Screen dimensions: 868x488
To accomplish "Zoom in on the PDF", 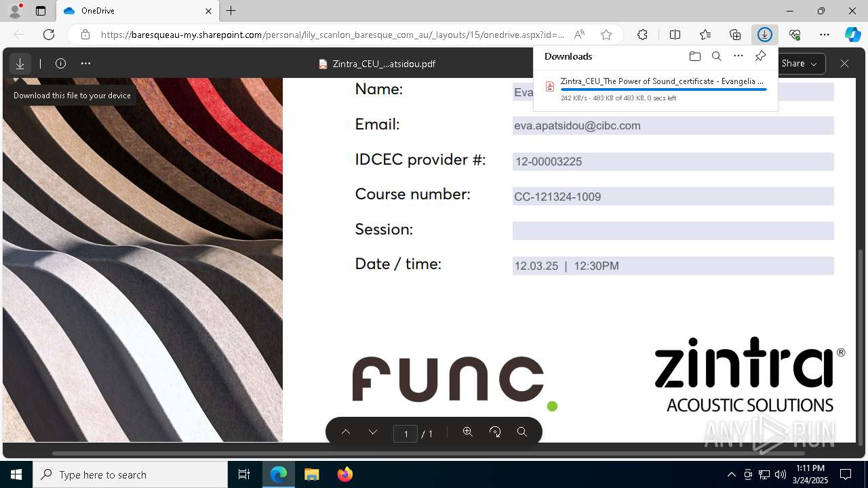I will (x=468, y=432).
